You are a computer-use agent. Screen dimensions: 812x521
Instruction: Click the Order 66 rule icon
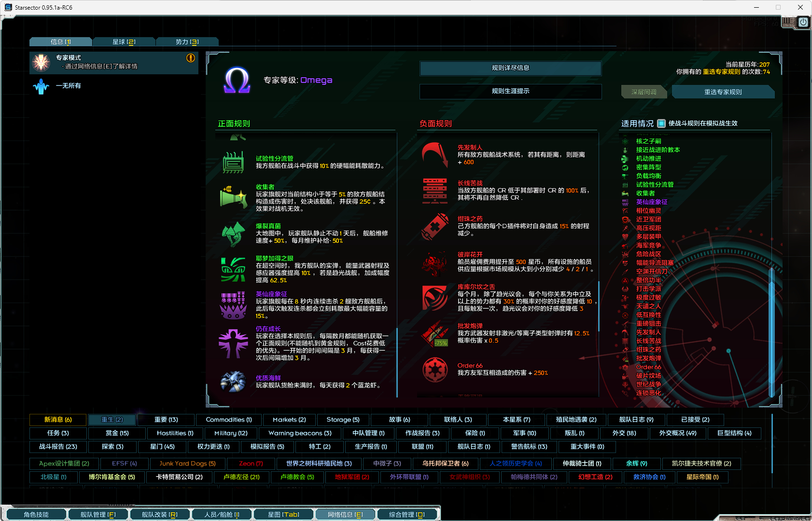coord(435,370)
